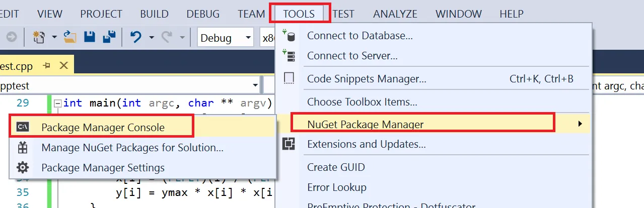The image size is (644, 208).
Task: Select Create GUID menu entry
Action: [434, 167]
